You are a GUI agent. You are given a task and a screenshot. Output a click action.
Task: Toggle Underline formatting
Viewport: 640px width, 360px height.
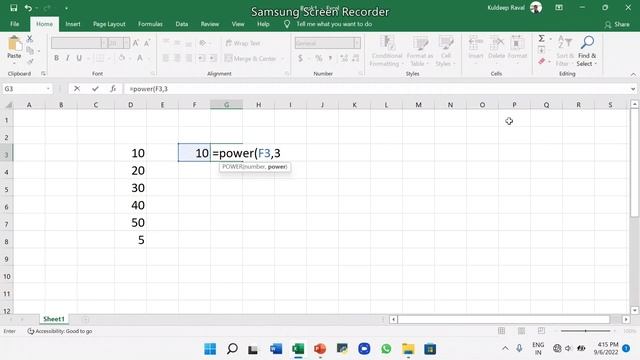pos(79,58)
